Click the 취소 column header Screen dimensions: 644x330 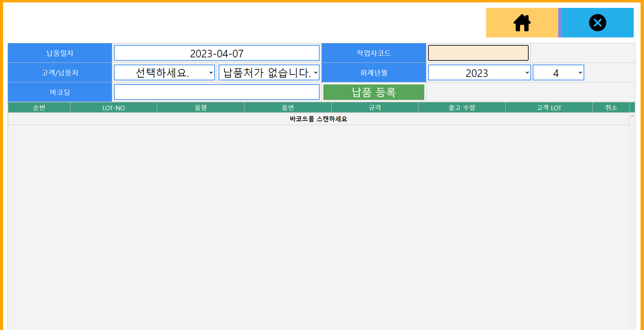pyautogui.click(x=611, y=107)
